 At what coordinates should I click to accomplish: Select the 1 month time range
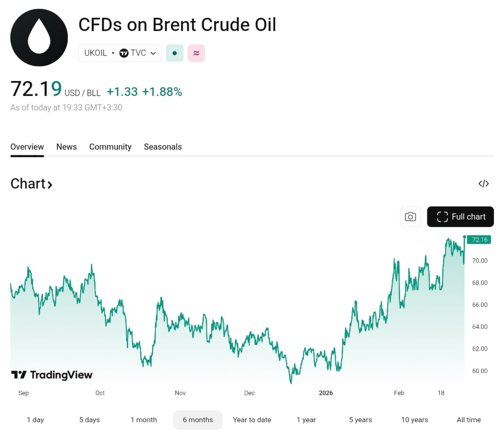[x=144, y=420]
